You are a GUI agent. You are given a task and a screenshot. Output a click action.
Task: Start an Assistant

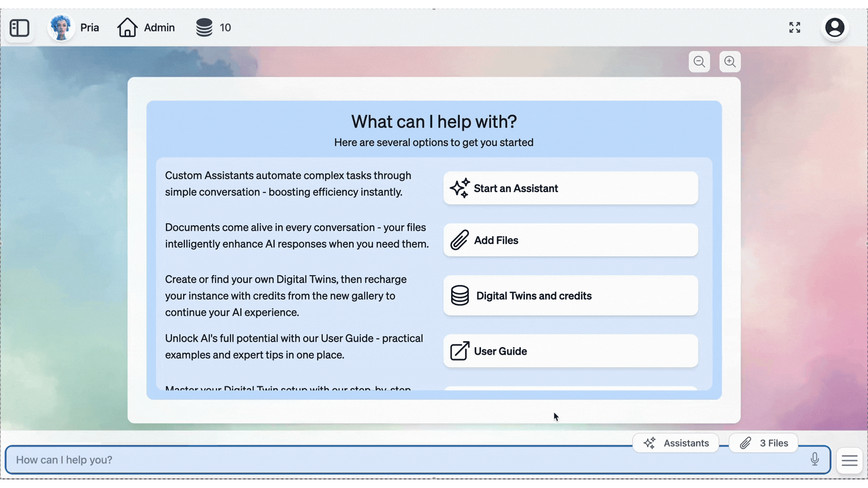[570, 188]
